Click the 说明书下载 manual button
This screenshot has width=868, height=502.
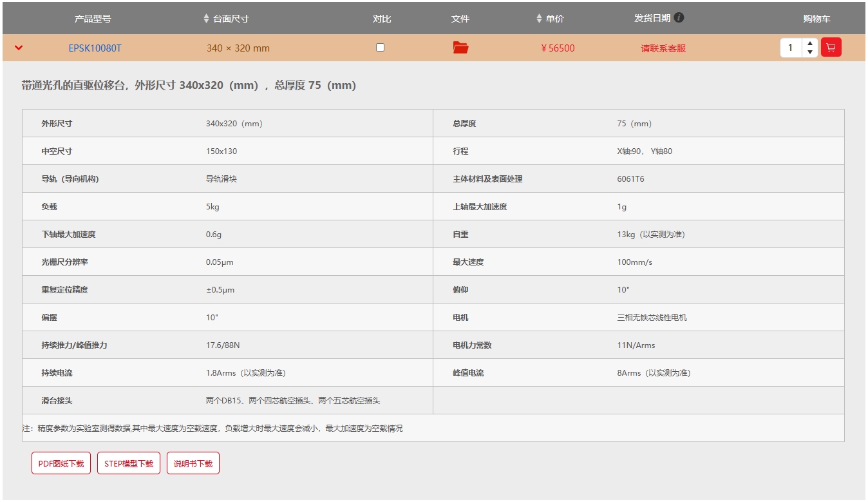tap(193, 463)
